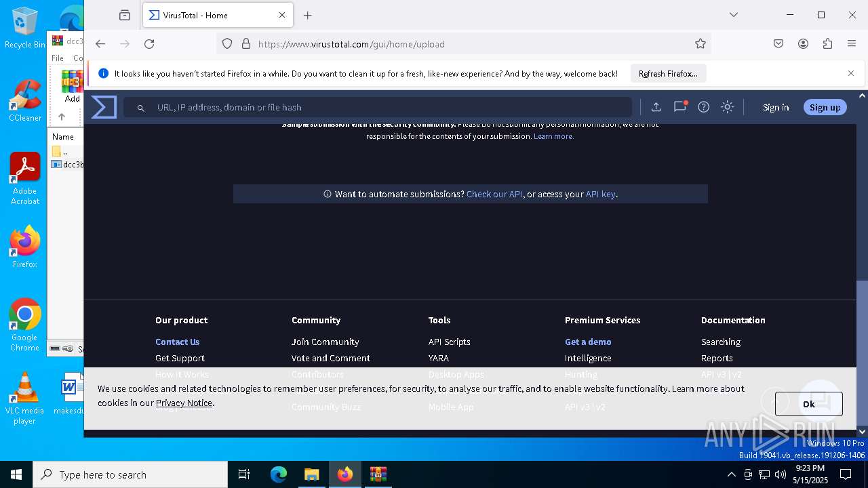Open the help question mark icon

704,107
